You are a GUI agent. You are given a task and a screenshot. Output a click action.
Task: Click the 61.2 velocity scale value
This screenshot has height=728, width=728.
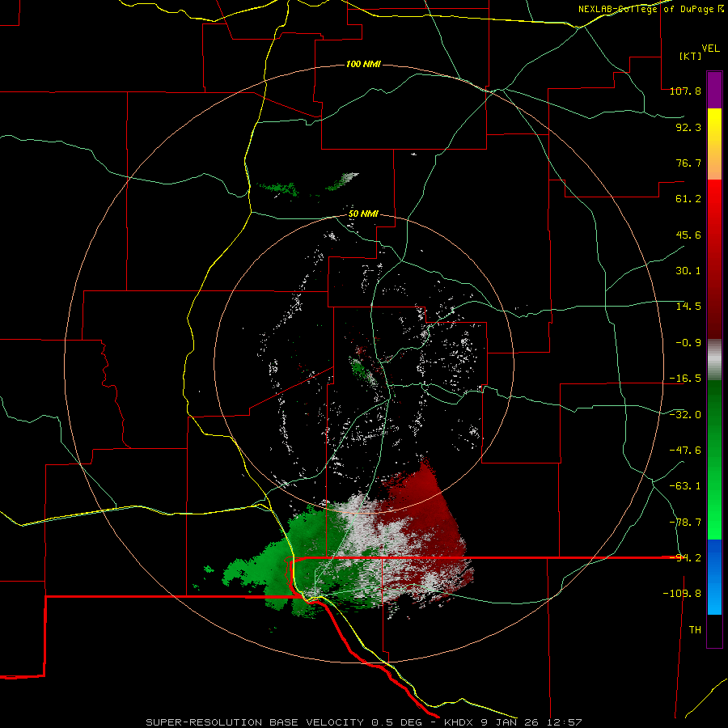click(688, 199)
